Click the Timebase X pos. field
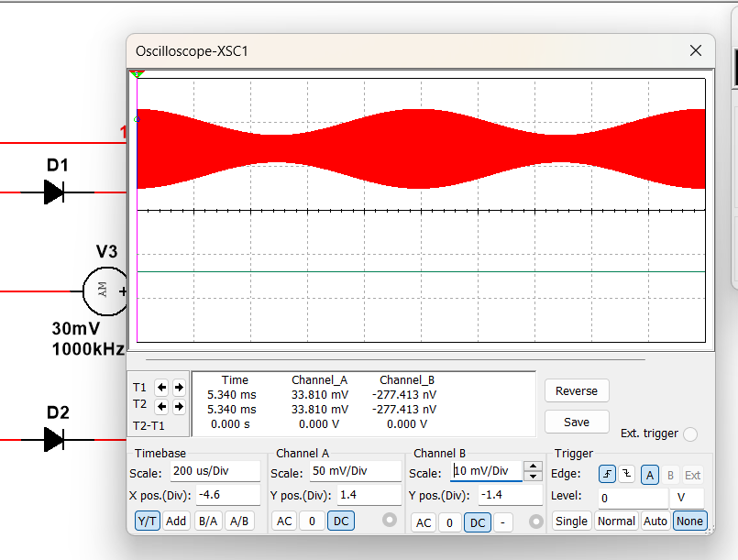The width and height of the screenshot is (738, 560). click(227, 495)
